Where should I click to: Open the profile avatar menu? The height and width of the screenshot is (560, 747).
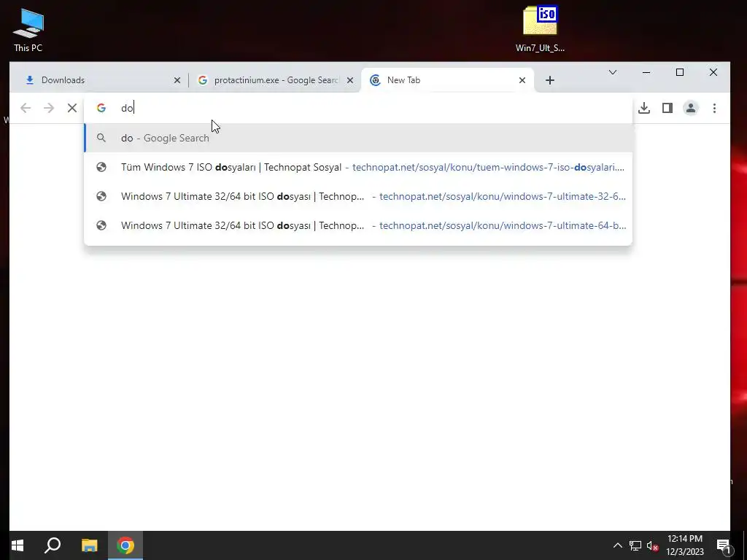pos(691,108)
